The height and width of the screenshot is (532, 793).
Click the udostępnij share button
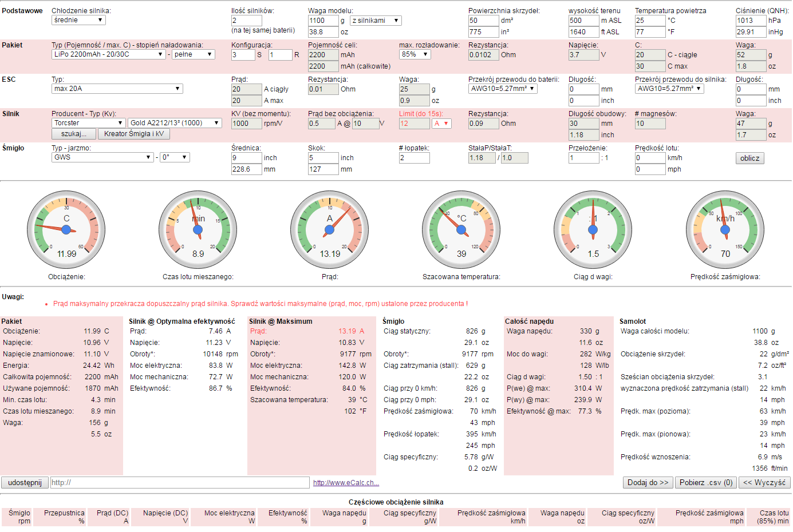(25, 482)
